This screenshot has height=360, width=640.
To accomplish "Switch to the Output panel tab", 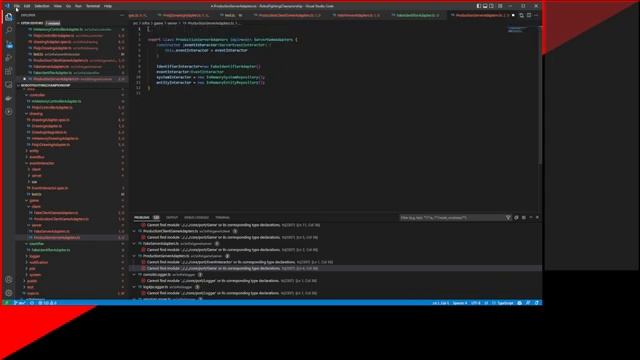I will (172, 218).
